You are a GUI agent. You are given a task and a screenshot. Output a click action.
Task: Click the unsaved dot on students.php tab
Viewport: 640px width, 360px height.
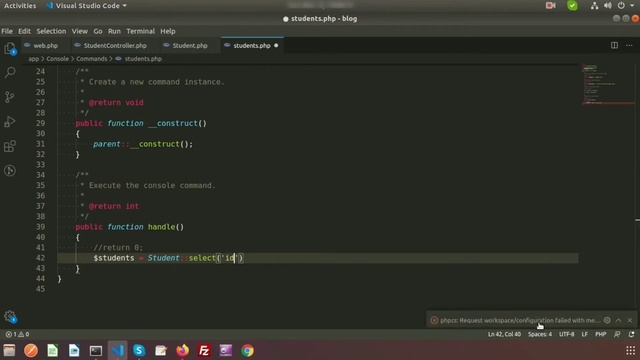(276, 46)
